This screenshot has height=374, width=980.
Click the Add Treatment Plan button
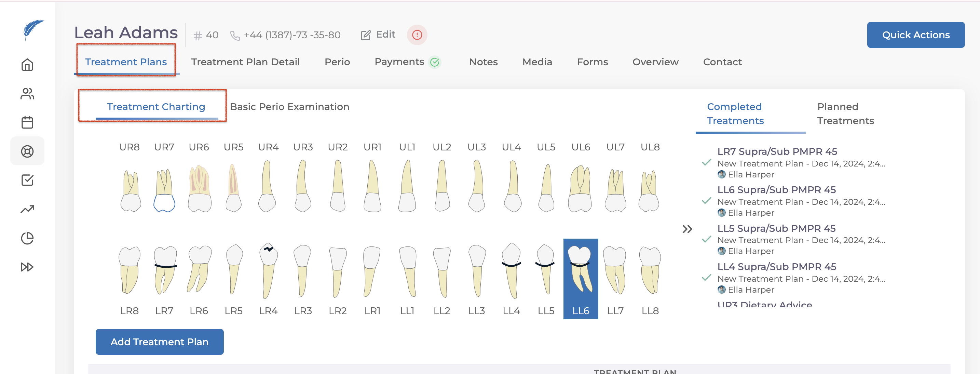coord(159,342)
